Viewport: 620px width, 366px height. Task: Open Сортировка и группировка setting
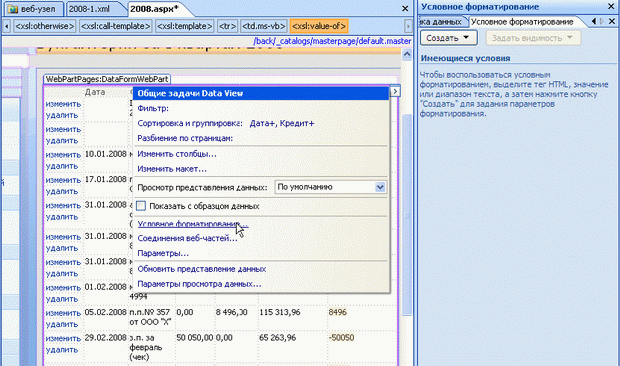pos(190,123)
